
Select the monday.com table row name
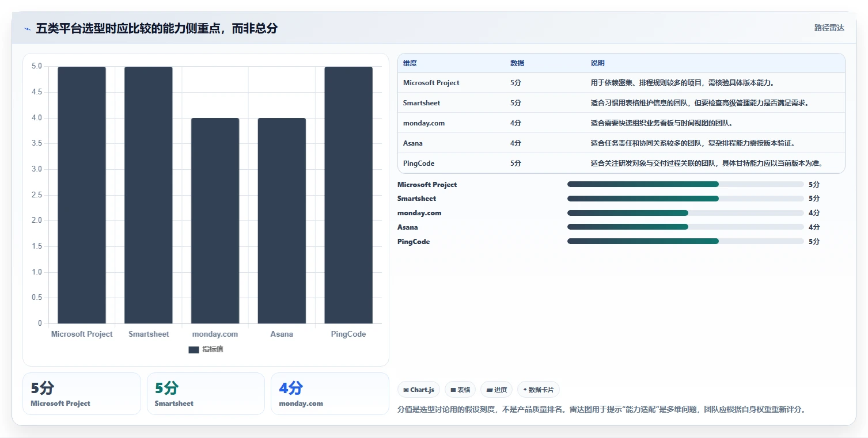click(x=424, y=123)
